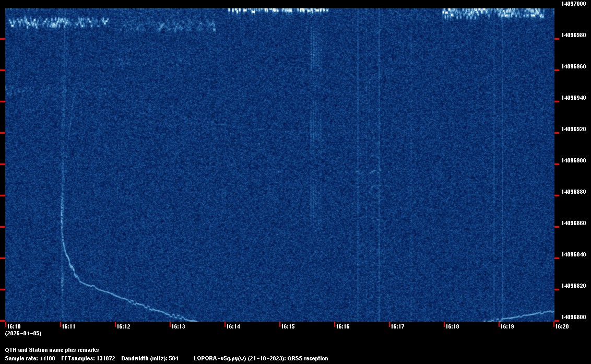Click the 16:16 time marker

342,326
